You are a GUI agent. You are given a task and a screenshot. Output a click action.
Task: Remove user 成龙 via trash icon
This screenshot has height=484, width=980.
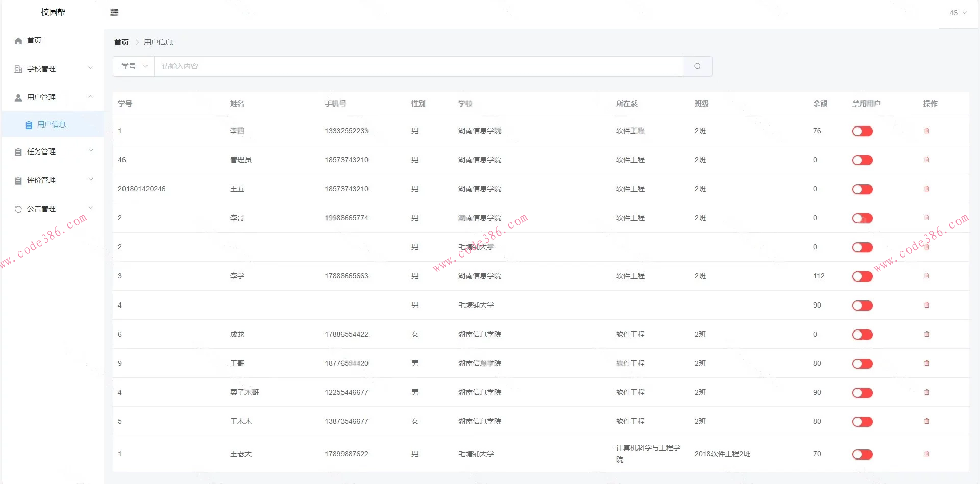[x=926, y=334]
